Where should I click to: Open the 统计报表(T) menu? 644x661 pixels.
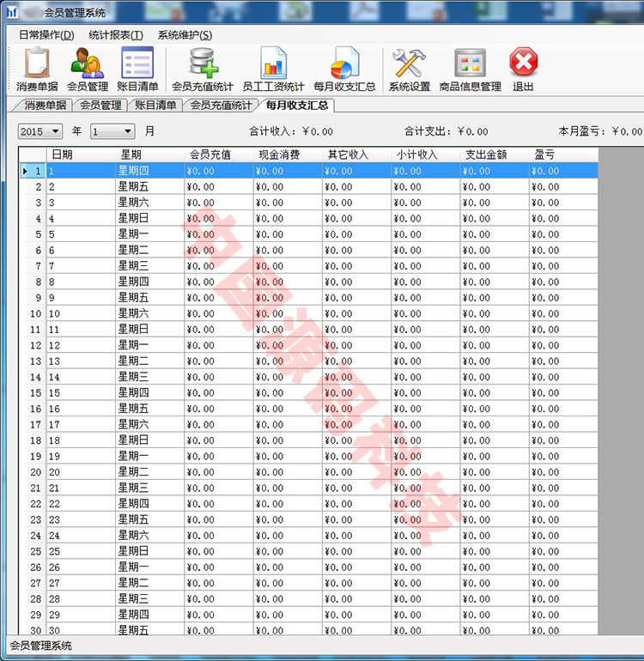(116, 35)
